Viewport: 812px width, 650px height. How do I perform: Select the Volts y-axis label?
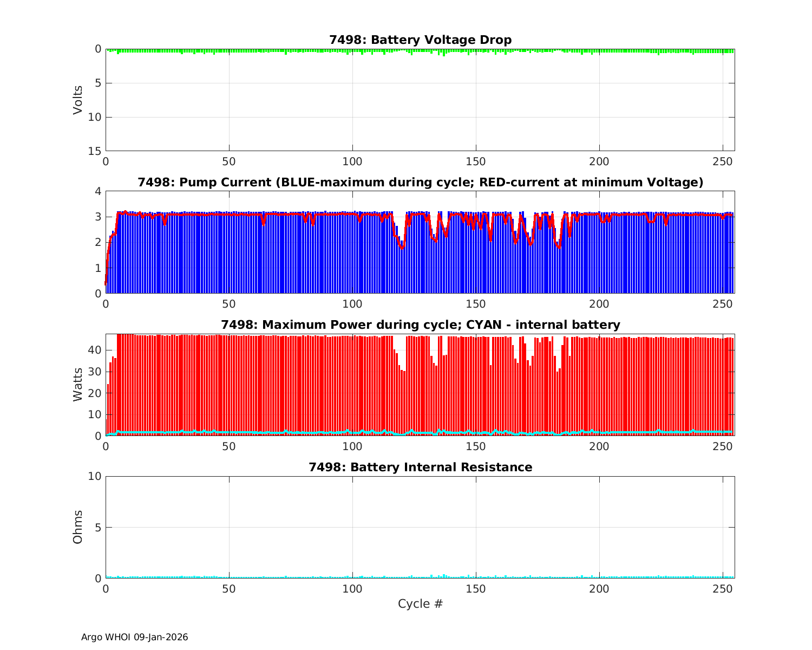(78, 100)
